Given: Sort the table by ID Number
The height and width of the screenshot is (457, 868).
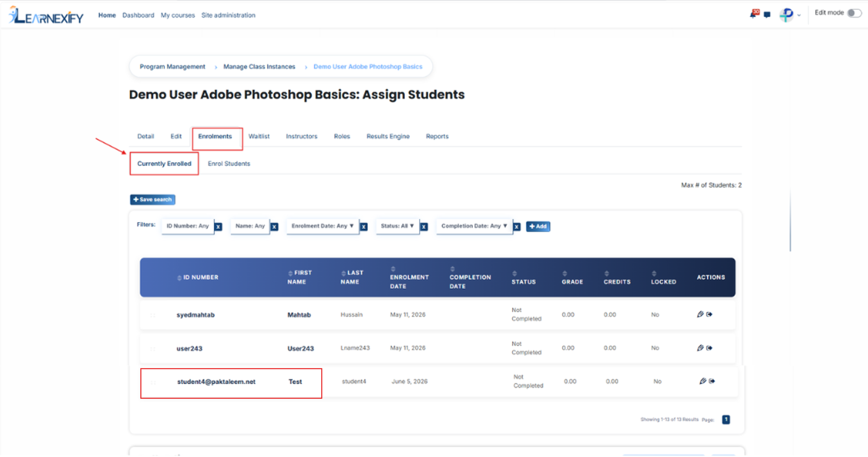Looking at the screenshot, I should (x=197, y=278).
